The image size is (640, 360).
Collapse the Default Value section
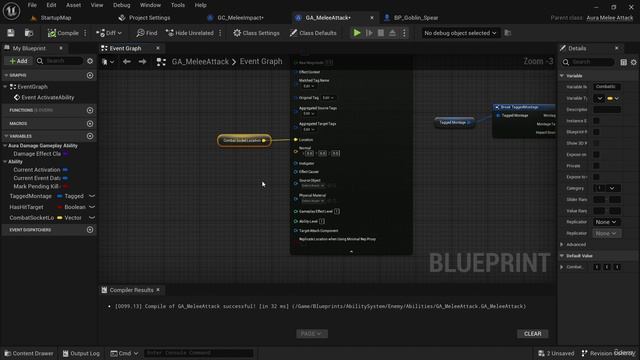(x=562, y=256)
